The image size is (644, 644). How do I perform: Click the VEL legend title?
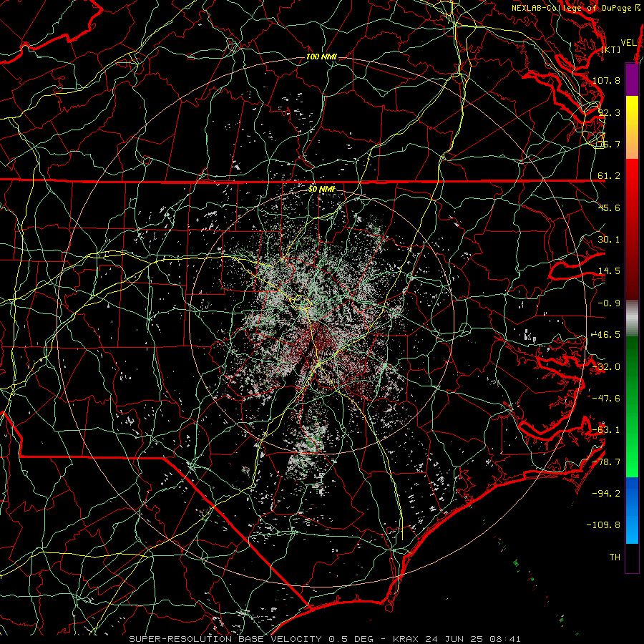point(629,43)
